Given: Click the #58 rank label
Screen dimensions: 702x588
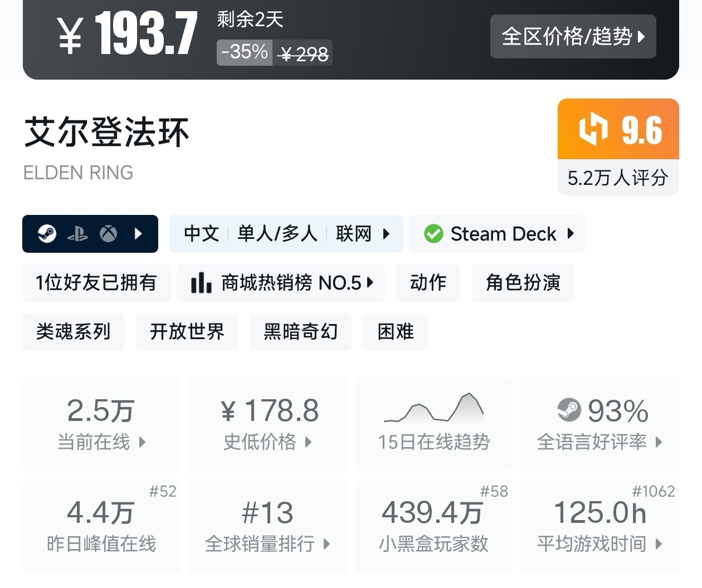Looking at the screenshot, I should 494,491.
